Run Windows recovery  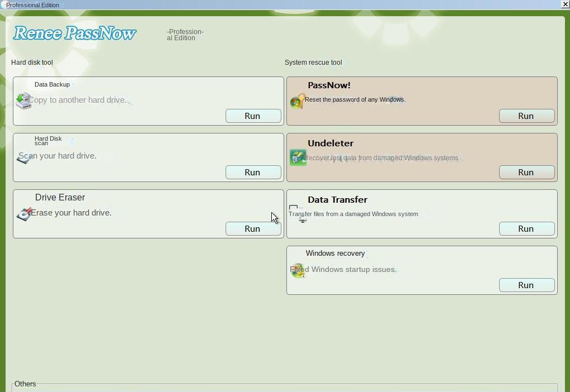point(527,285)
